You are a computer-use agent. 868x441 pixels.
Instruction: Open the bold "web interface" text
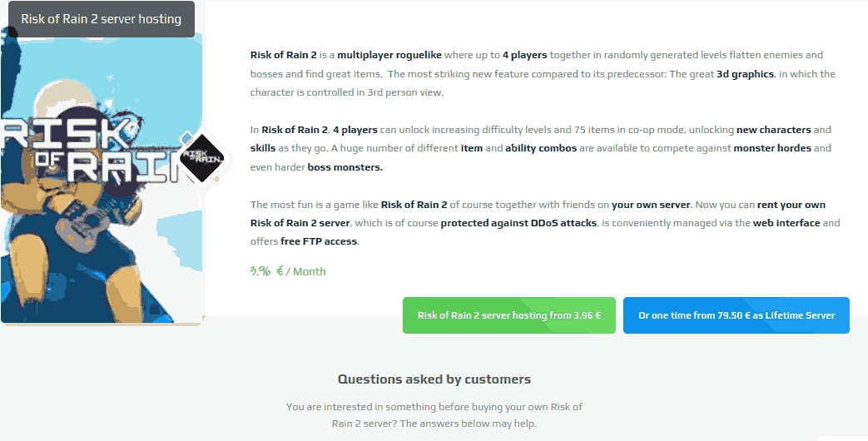(x=786, y=223)
